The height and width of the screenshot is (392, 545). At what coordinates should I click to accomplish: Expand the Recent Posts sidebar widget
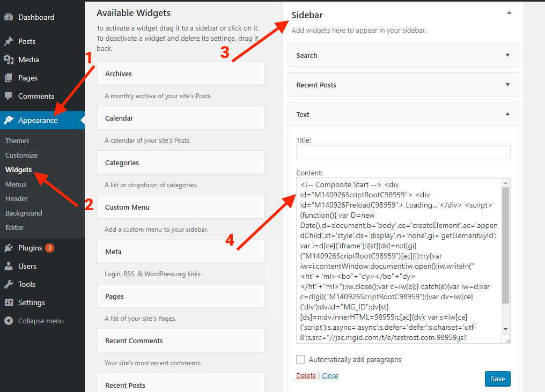tap(507, 85)
